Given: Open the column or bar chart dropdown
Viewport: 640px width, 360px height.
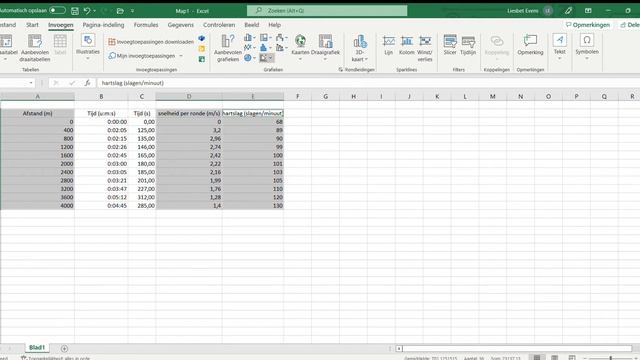Looking at the screenshot, I should click(249, 38).
